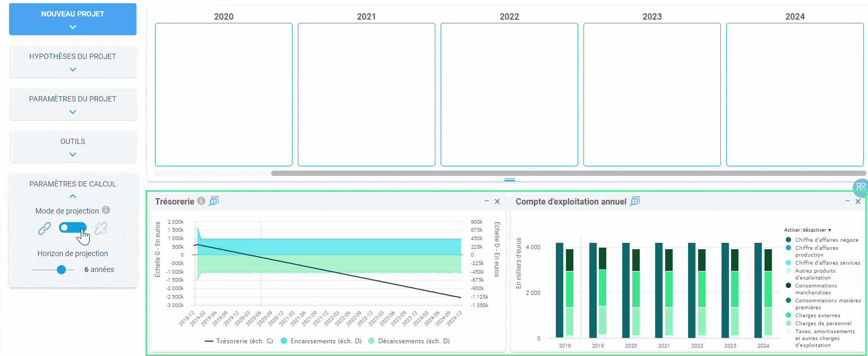Minimize the Trésorerie panel

[x=486, y=201]
